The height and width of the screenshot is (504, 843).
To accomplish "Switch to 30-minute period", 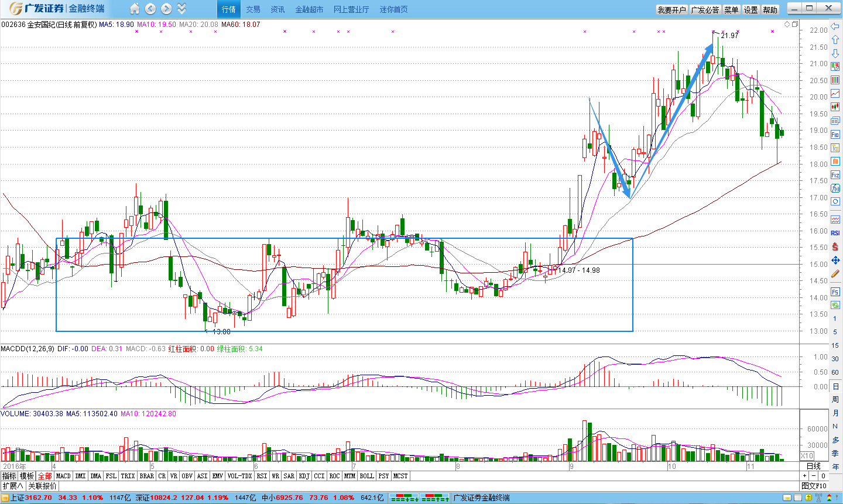I will coord(835,359).
